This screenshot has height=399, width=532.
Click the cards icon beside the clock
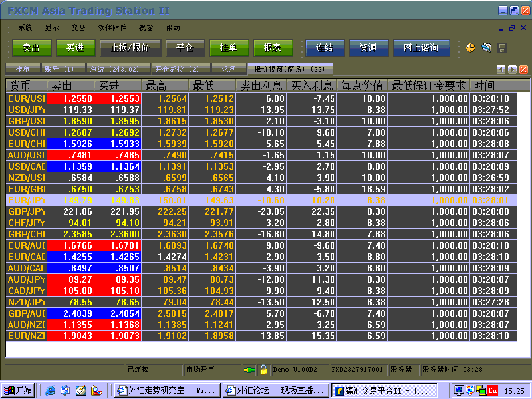(x=487, y=48)
